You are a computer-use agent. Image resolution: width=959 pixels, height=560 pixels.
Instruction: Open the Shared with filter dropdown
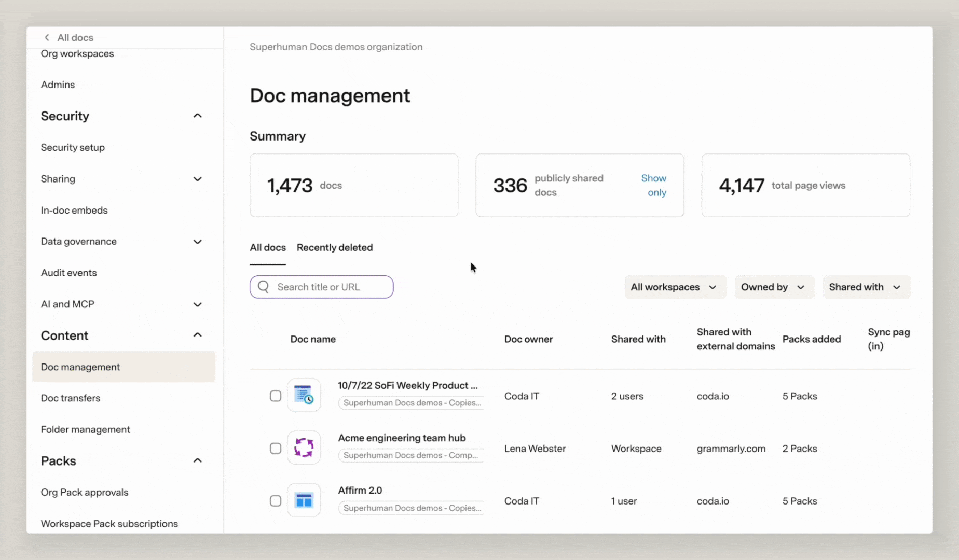pos(866,287)
